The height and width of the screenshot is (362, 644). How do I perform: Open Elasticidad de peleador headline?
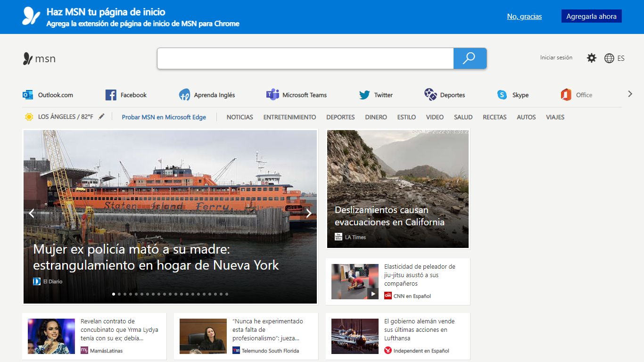tap(420, 275)
